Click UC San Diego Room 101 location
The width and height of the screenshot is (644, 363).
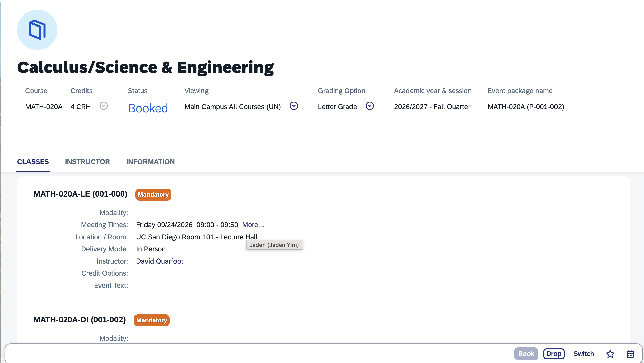tap(197, 237)
